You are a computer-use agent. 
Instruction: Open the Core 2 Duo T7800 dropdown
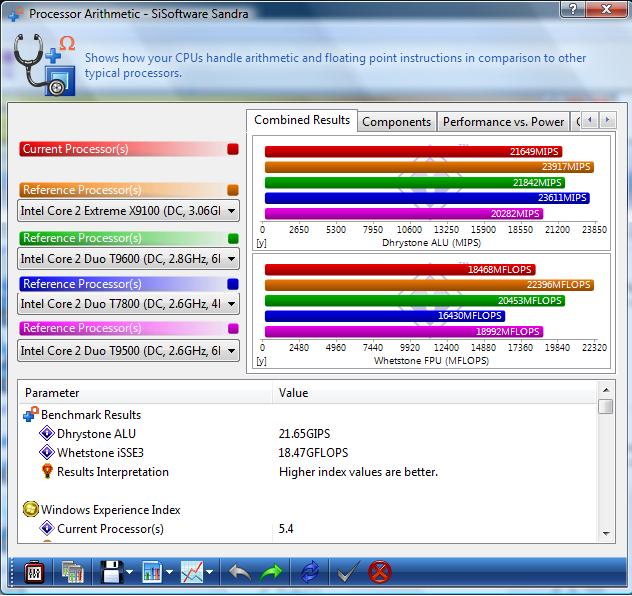pos(128,304)
